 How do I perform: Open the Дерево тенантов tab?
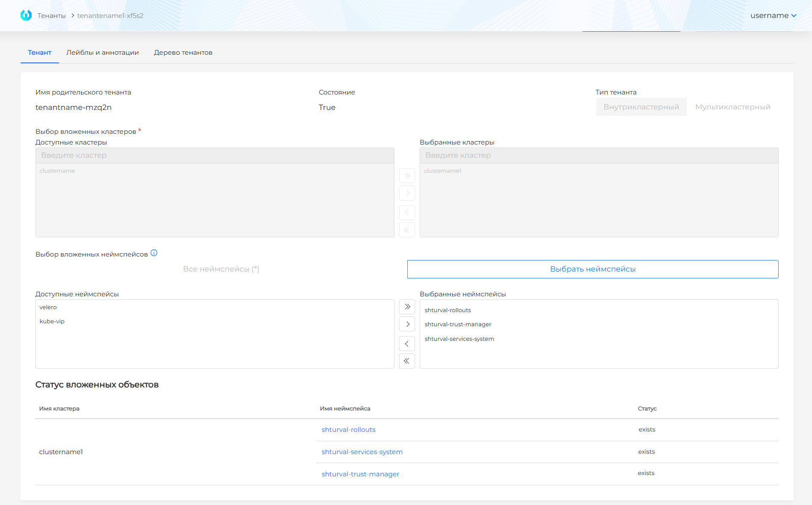point(183,53)
